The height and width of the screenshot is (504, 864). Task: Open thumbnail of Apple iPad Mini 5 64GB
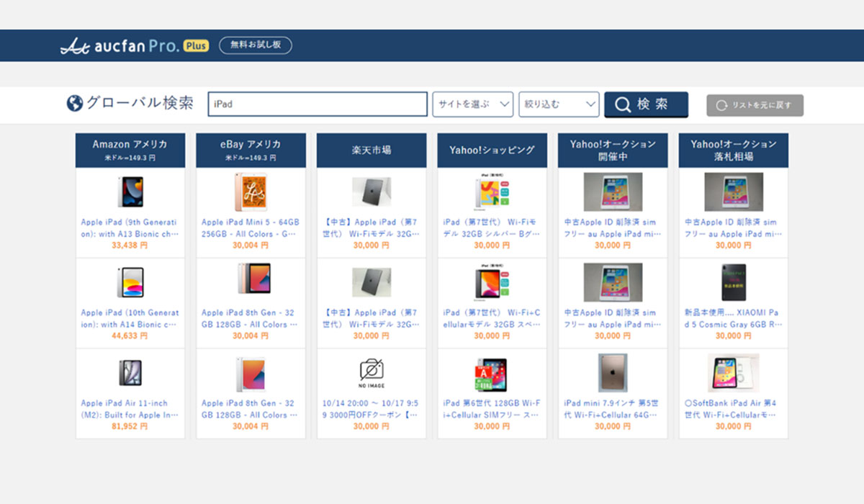(x=251, y=192)
